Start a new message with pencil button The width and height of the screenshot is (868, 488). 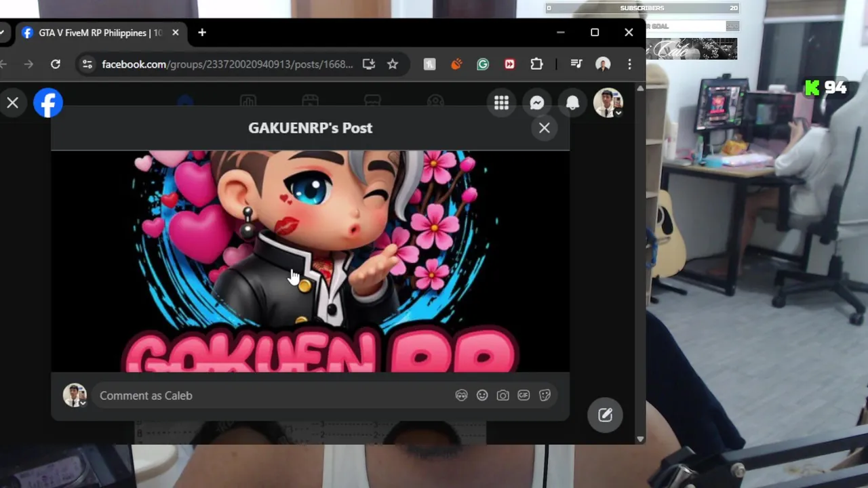(x=605, y=414)
